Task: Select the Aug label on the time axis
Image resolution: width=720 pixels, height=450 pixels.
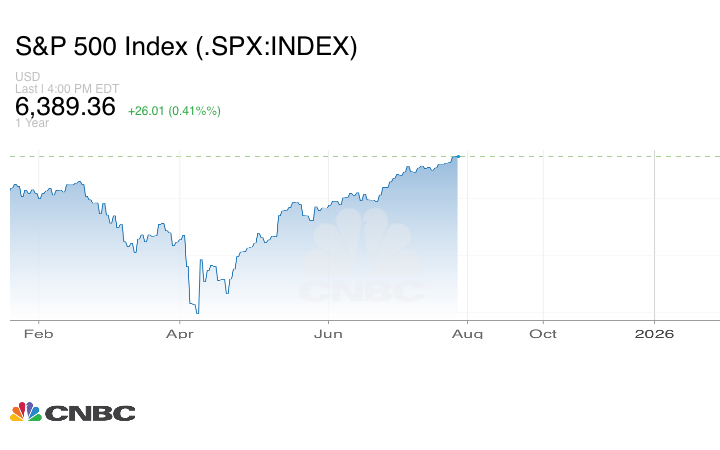Action: (469, 334)
